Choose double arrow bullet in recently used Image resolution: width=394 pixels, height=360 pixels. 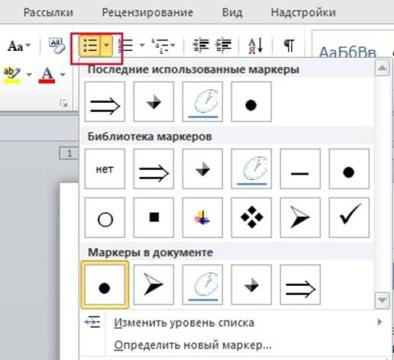tap(105, 102)
